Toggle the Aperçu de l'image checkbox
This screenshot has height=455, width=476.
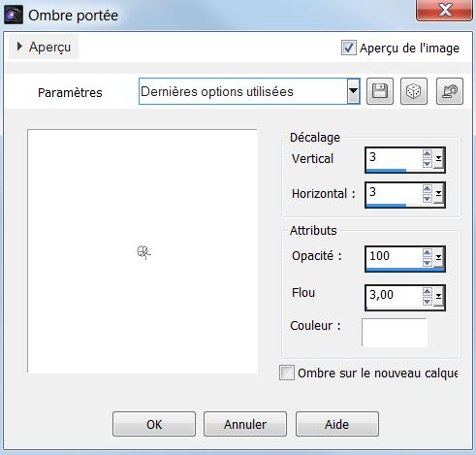click(x=349, y=48)
